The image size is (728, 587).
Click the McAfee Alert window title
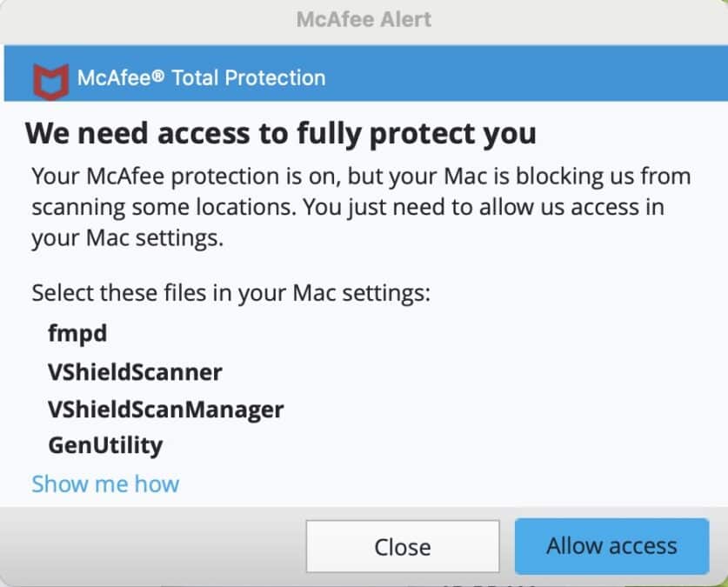click(x=364, y=19)
